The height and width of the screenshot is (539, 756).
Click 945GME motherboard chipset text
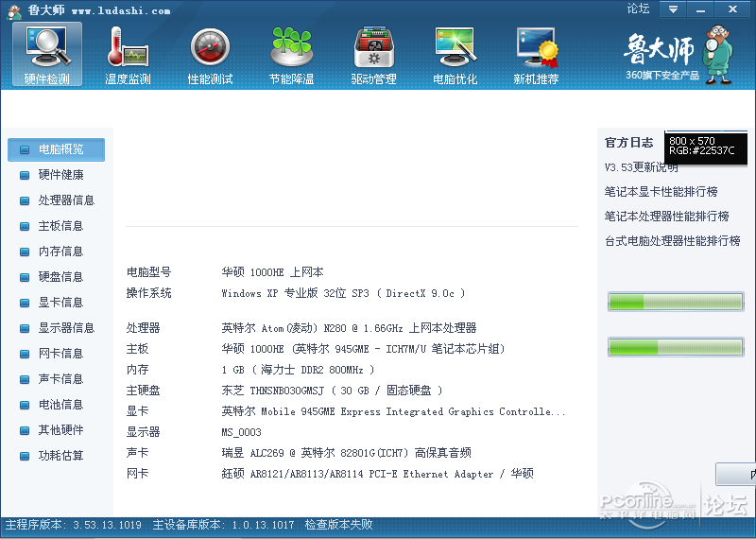click(x=364, y=349)
